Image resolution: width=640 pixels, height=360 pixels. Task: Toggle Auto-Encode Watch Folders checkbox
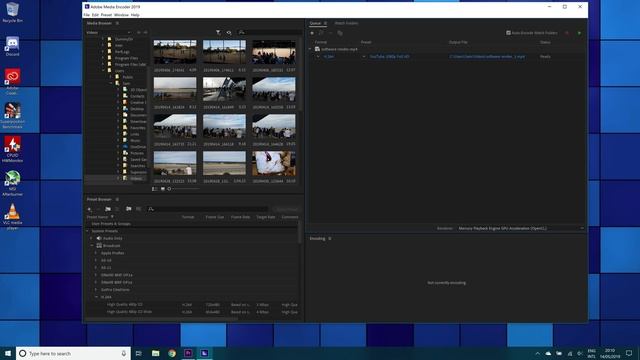click(x=508, y=33)
